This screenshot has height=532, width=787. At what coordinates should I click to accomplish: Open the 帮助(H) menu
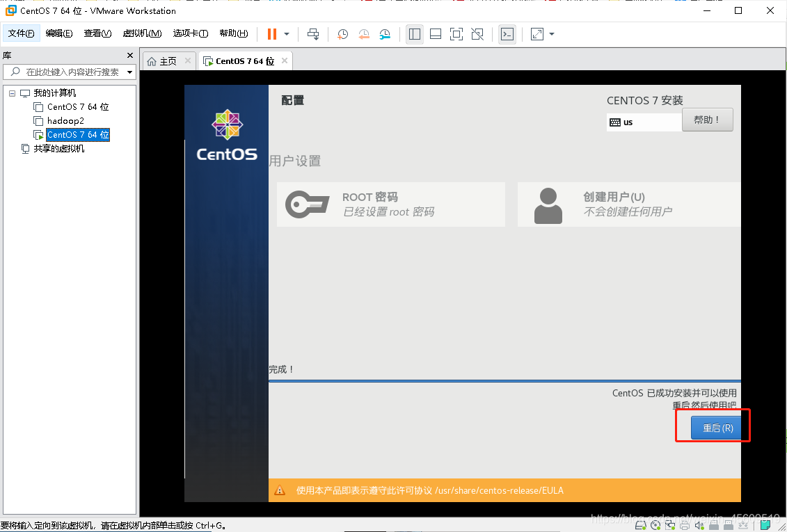pyautogui.click(x=234, y=33)
